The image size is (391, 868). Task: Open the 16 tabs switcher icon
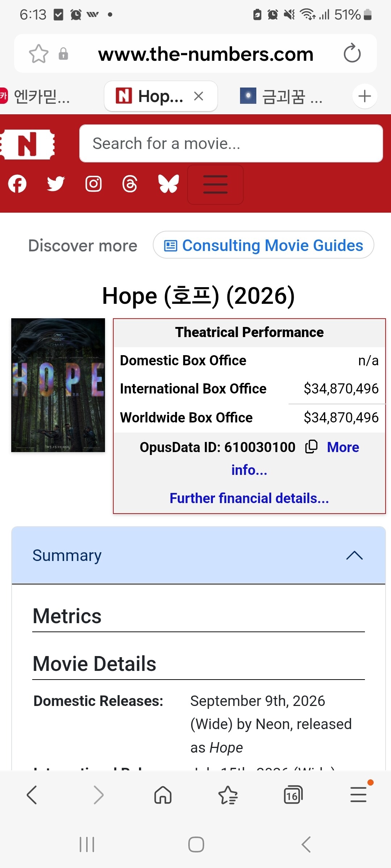coord(293,795)
